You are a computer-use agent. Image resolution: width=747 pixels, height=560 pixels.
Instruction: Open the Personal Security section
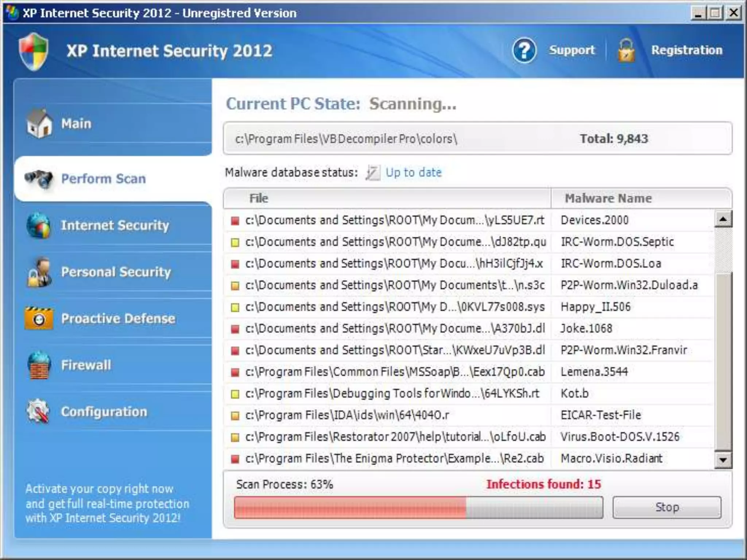(x=116, y=272)
